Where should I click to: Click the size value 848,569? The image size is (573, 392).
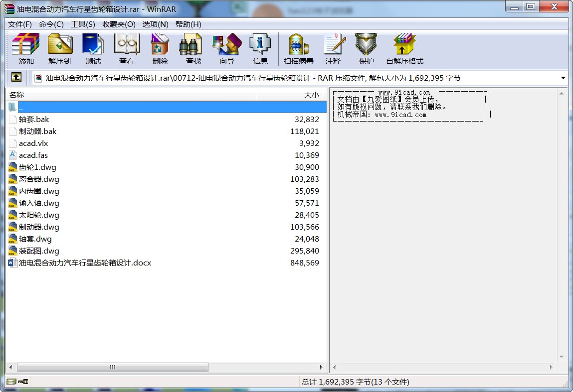point(304,263)
